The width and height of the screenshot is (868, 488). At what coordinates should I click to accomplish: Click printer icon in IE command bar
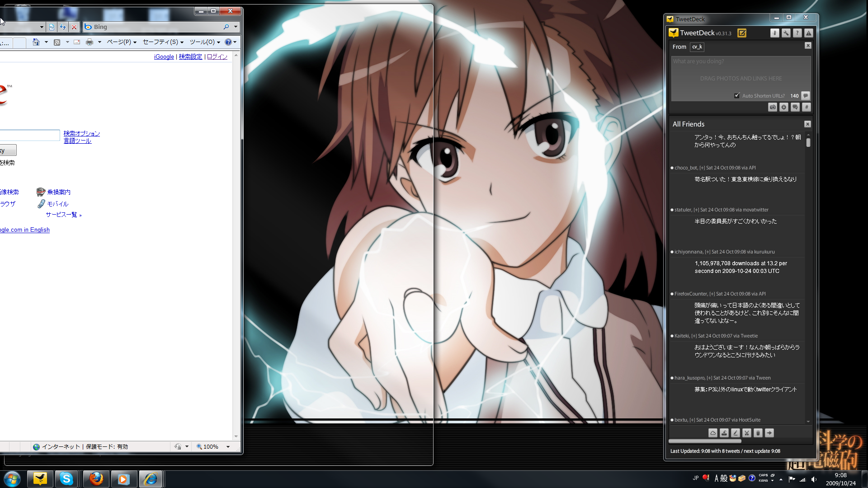(x=90, y=42)
